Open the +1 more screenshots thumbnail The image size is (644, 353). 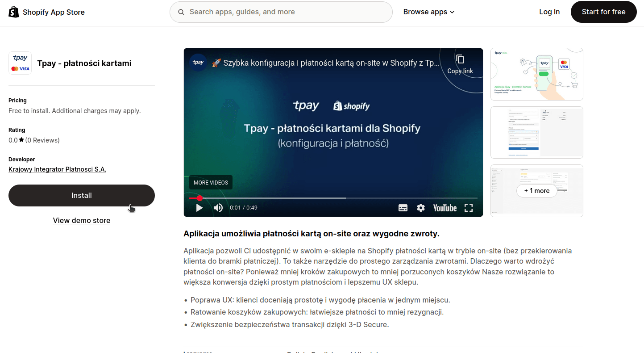[x=537, y=191]
